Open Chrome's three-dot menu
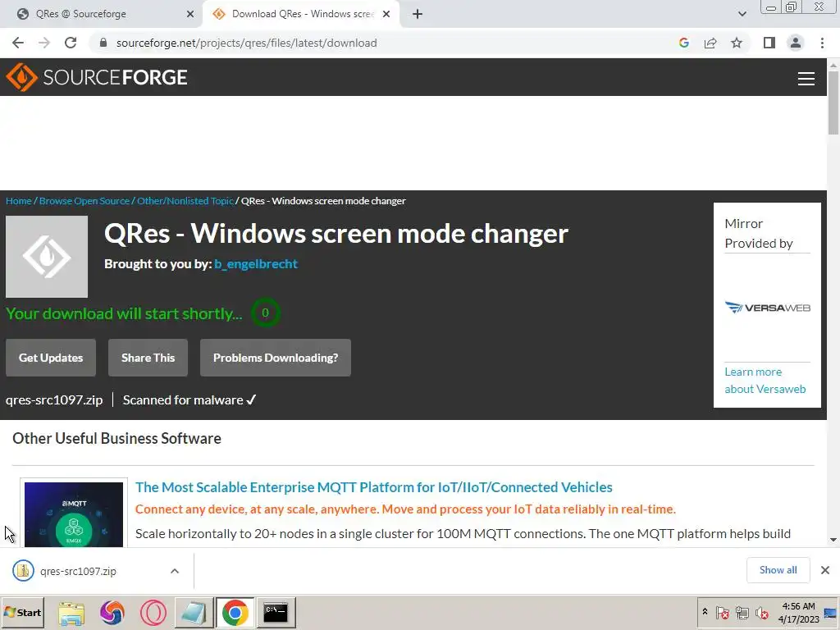 pos(822,43)
